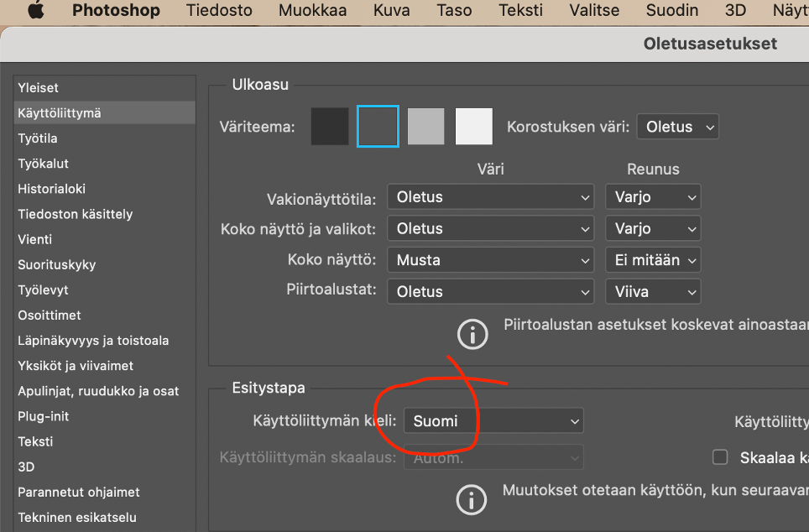Viewport: 809px width, 532px height.
Task: Go to Suorituskyky preferences category
Action: (x=57, y=264)
